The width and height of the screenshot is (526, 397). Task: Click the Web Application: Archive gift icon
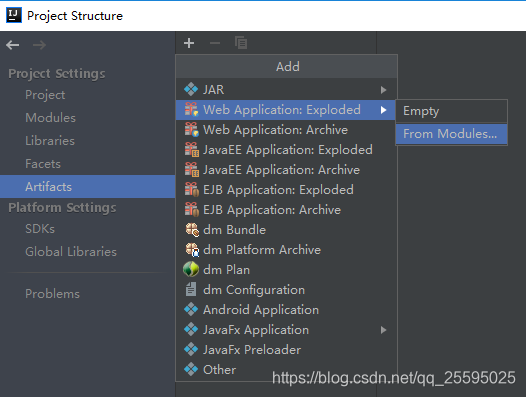192,130
